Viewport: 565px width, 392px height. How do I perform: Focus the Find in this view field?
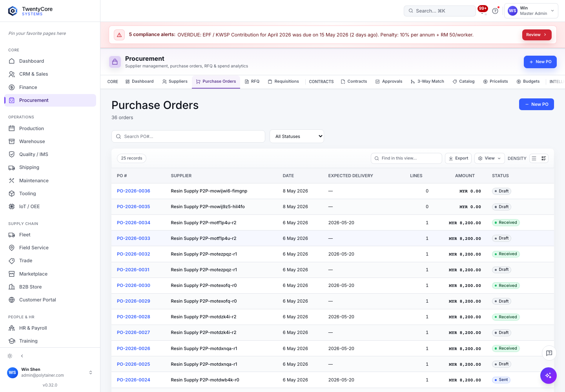click(x=406, y=158)
